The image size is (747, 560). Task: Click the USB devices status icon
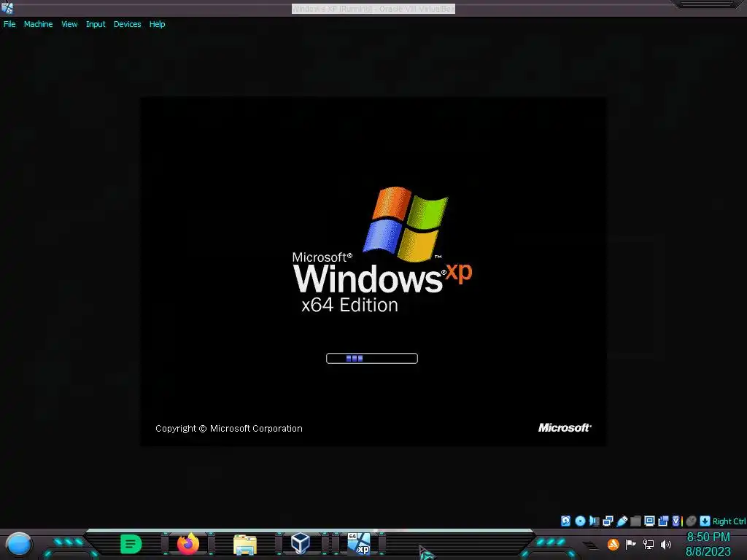click(622, 521)
